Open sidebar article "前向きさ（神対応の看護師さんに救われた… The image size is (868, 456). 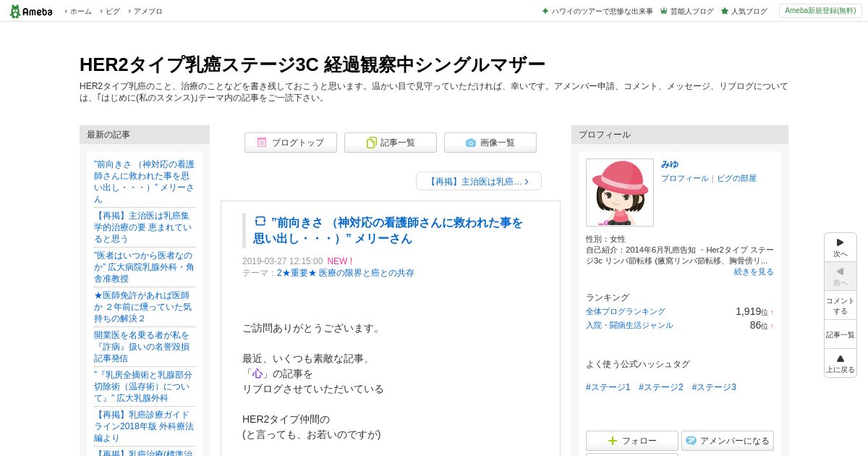(x=144, y=182)
